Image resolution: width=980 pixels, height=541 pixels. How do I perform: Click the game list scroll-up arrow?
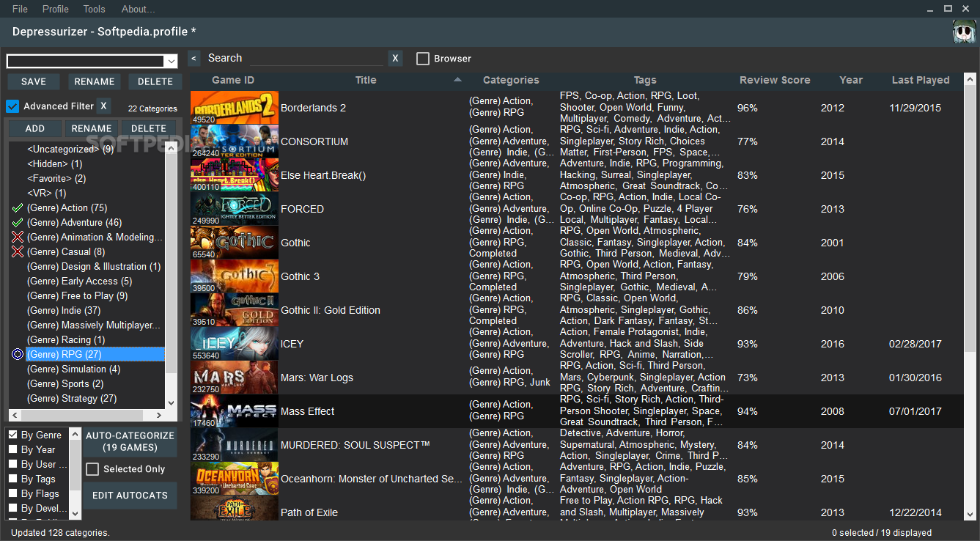click(x=970, y=79)
